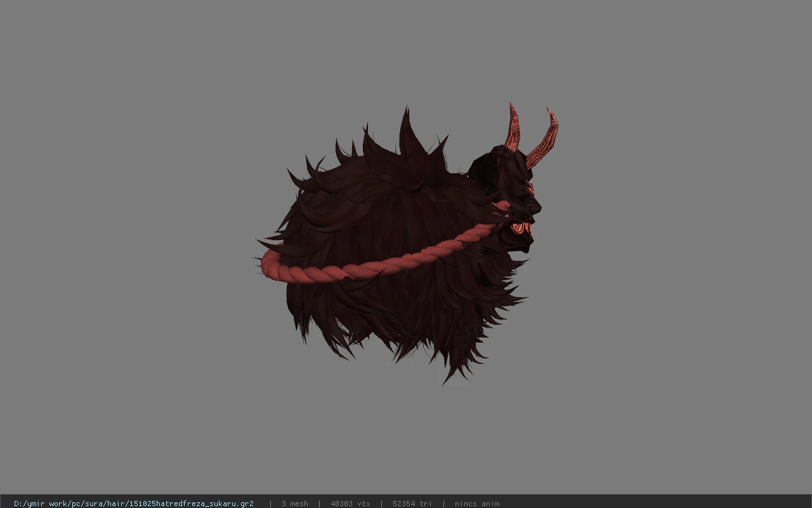812x508 pixels.
Task: Click the '3 mesh' status entry
Action: point(295,504)
